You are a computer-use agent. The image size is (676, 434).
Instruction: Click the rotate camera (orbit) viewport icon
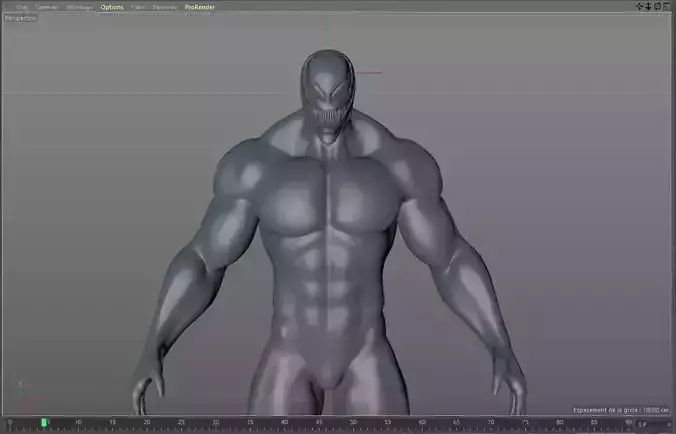tap(657, 6)
